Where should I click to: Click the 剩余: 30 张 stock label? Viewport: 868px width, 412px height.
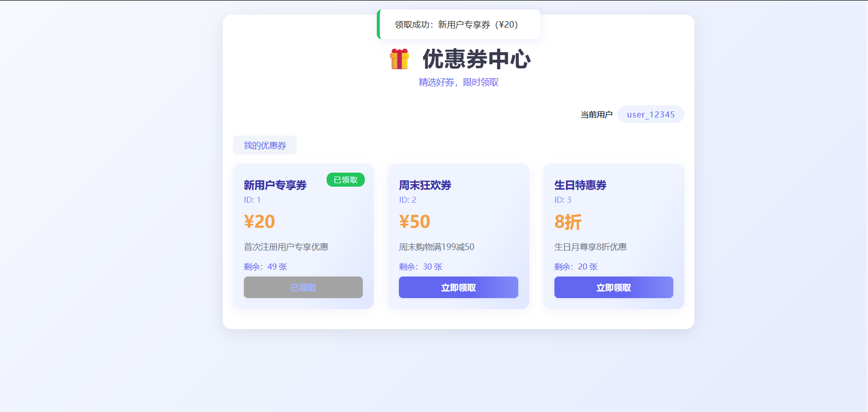pyautogui.click(x=420, y=266)
